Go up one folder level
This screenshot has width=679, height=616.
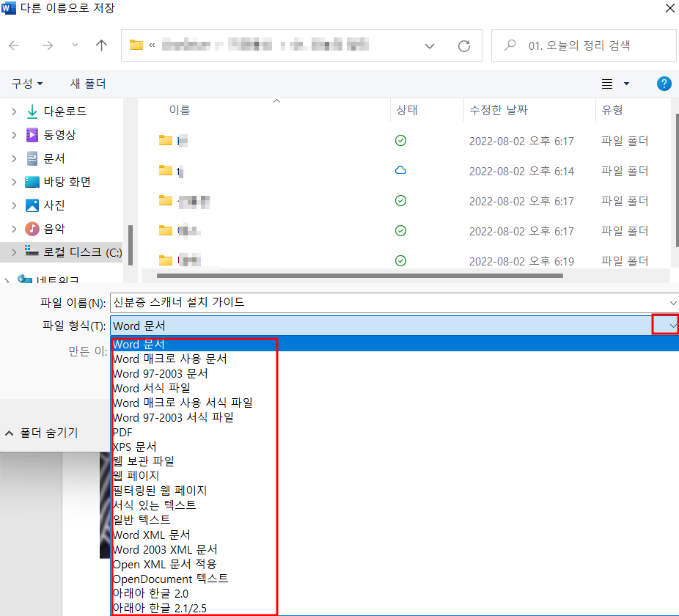(x=101, y=45)
